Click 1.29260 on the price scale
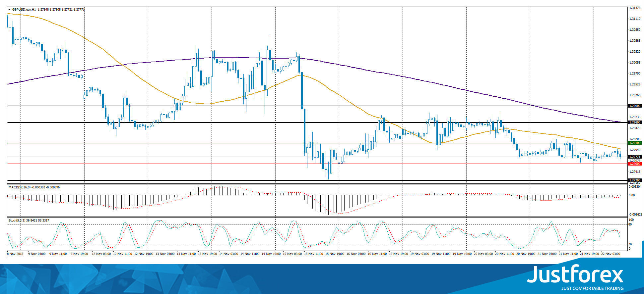Image resolution: width=644 pixels, height=294 pixels. pos(635,95)
